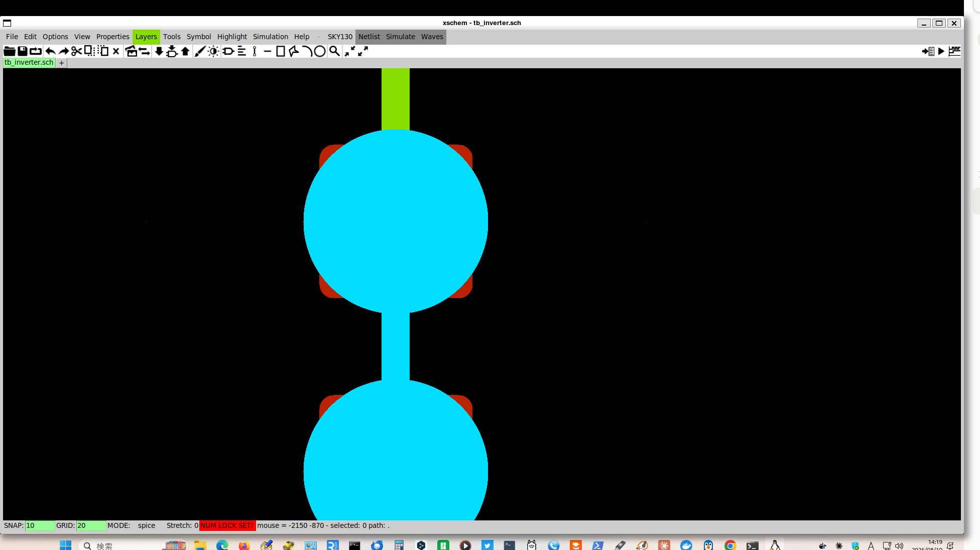The image size is (980, 550).
Task: Click the Paste icon
Action: (103, 51)
